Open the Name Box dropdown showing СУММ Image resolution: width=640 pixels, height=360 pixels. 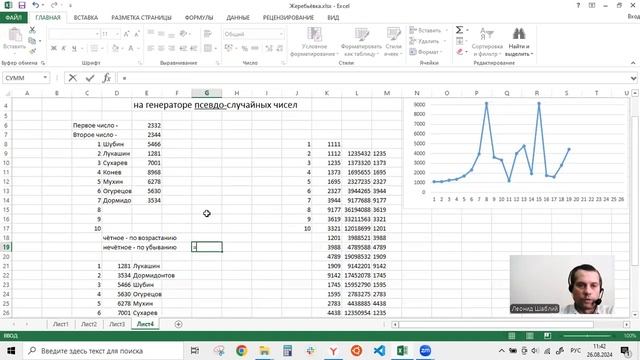tap(45, 78)
